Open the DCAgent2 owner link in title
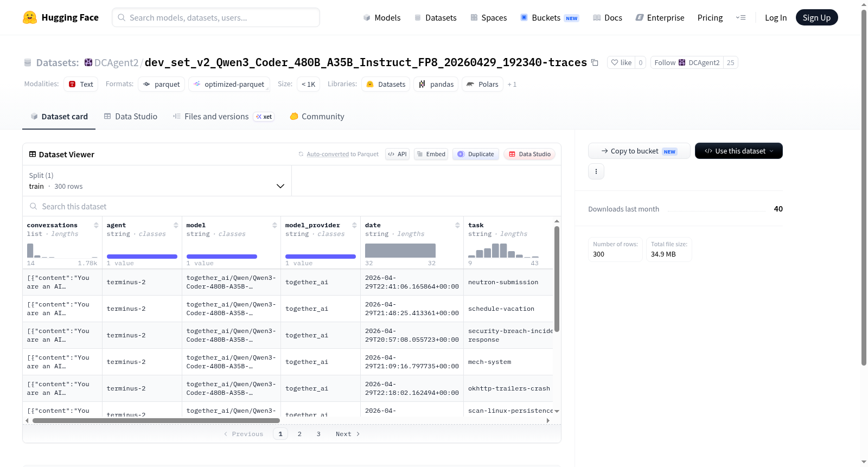Screen dimensions: 868x467 (x=117, y=62)
